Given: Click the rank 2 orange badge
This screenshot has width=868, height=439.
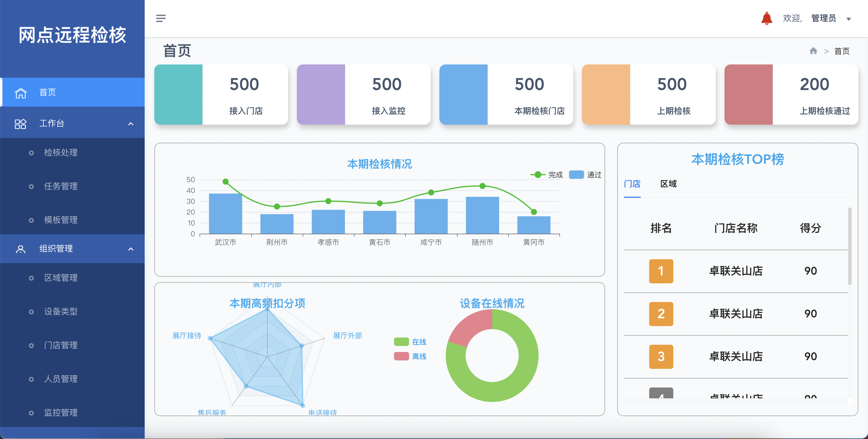Looking at the screenshot, I should pos(661,314).
